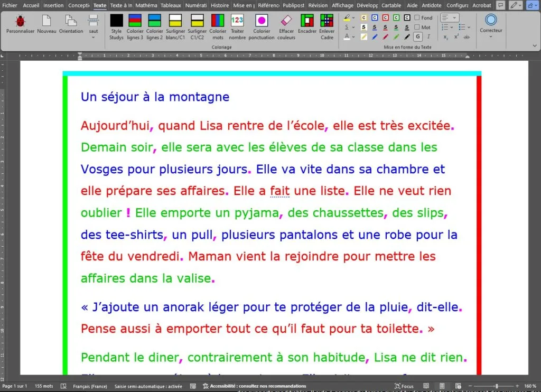Select the green pen font color
This screenshot has width=541, height=392.
pyautogui.click(x=396, y=37)
